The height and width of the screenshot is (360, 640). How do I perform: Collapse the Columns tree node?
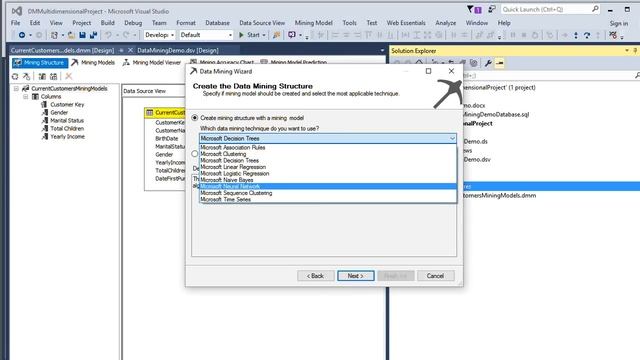[x=26, y=97]
